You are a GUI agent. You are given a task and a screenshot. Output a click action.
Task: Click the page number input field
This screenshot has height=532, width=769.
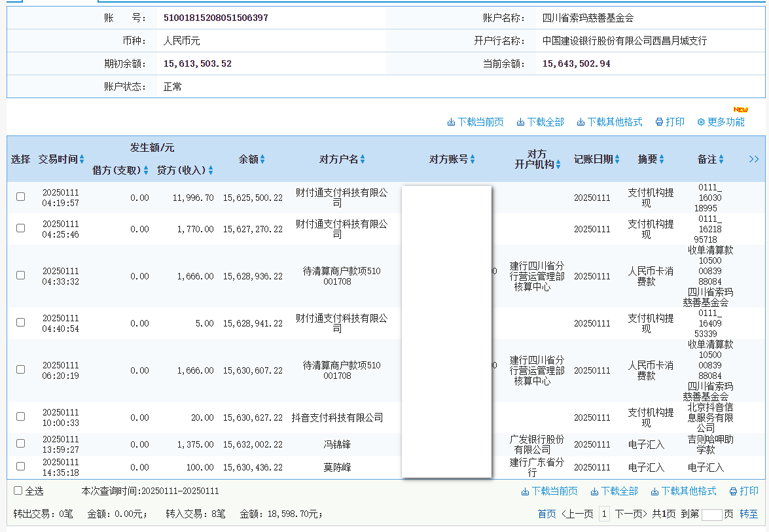[711, 514]
